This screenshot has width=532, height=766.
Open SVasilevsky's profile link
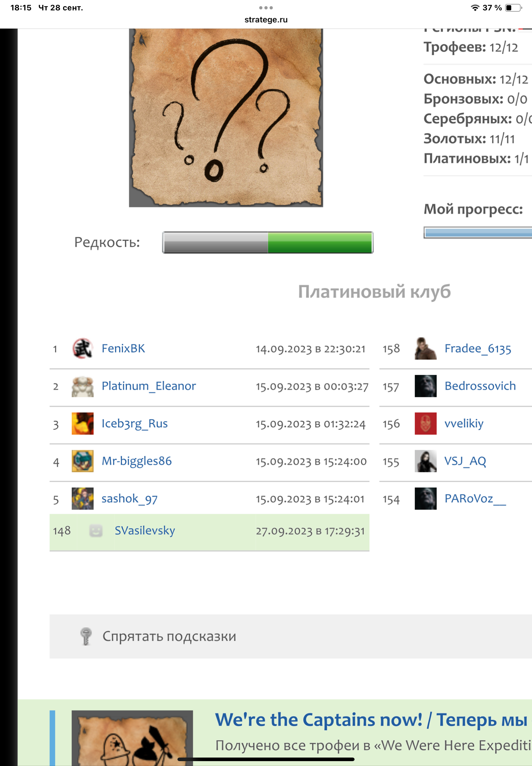pyautogui.click(x=145, y=530)
